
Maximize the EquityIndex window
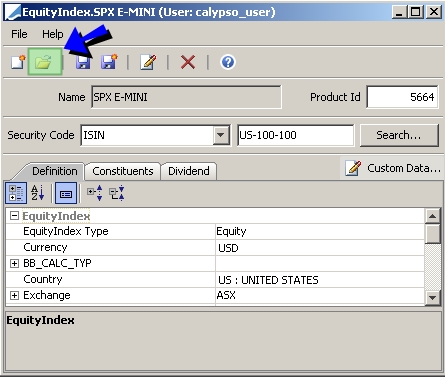pos(415,12)
